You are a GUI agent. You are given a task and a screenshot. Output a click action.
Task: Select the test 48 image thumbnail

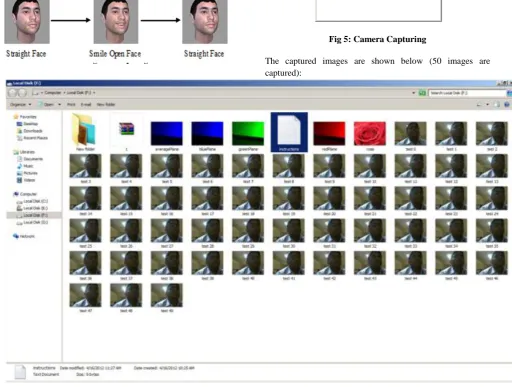coord(126,295)
